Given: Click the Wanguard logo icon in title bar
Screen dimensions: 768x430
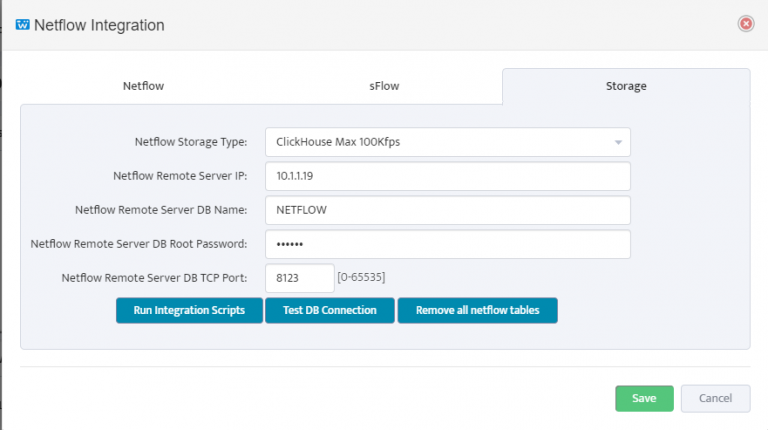Looking at the screenshot, I should click(23, 25).
